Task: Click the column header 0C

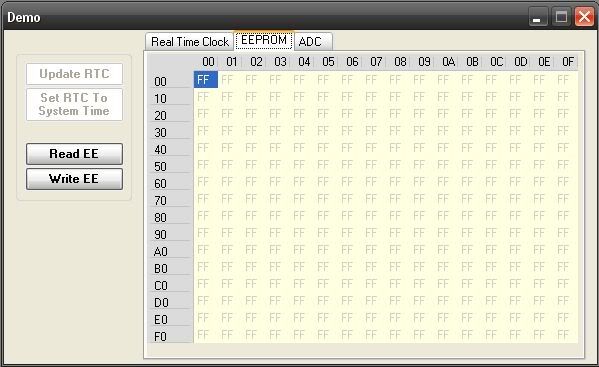Action: click(x=494, y=62)
